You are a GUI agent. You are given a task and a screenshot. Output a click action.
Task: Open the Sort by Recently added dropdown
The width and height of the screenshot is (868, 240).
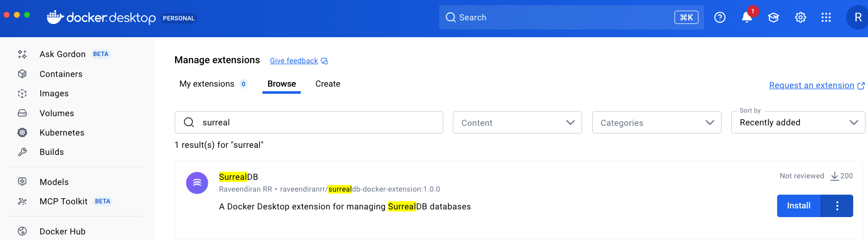pos(798,122)
